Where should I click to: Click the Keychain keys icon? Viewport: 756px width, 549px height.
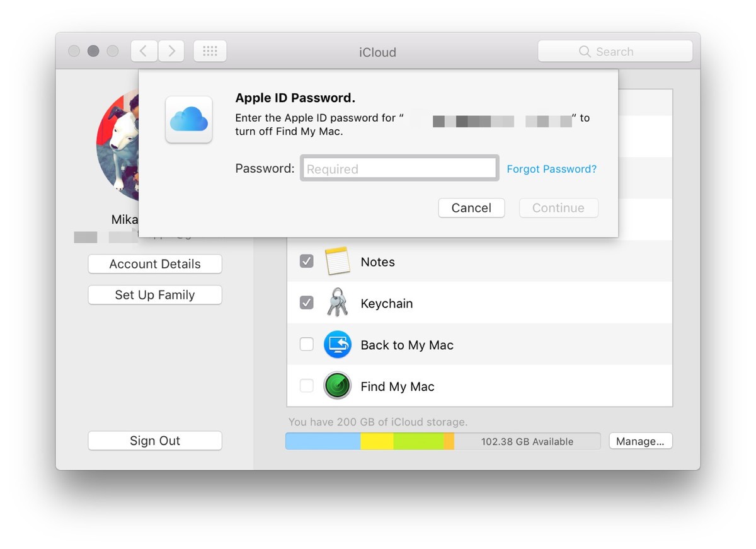[337, 303]
